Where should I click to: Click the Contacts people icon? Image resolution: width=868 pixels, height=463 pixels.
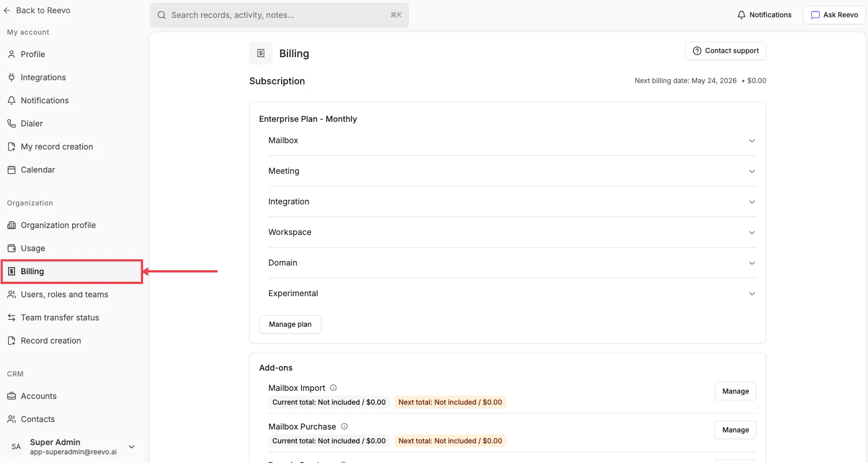(12, 419)
